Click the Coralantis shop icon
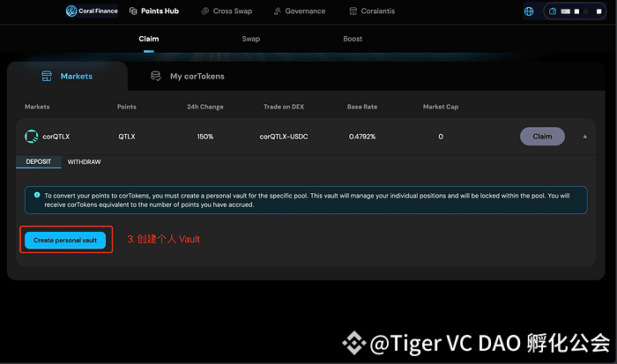The width and height of the screenshot is (617, 364). click(353, 11)
